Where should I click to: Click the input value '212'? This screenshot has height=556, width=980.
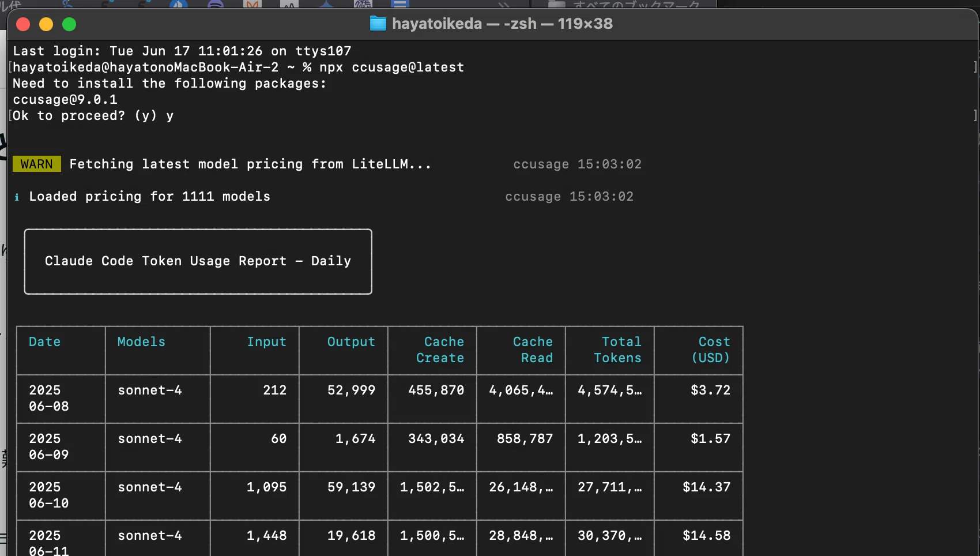pyautogui.click(x=275, y=390)
